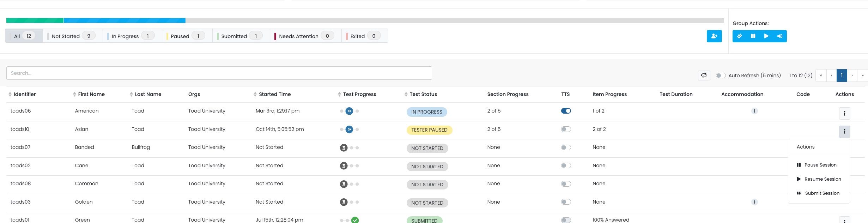Click the toads06 identifier cell
Screen dimensions: 868x223
coord(21,111)
